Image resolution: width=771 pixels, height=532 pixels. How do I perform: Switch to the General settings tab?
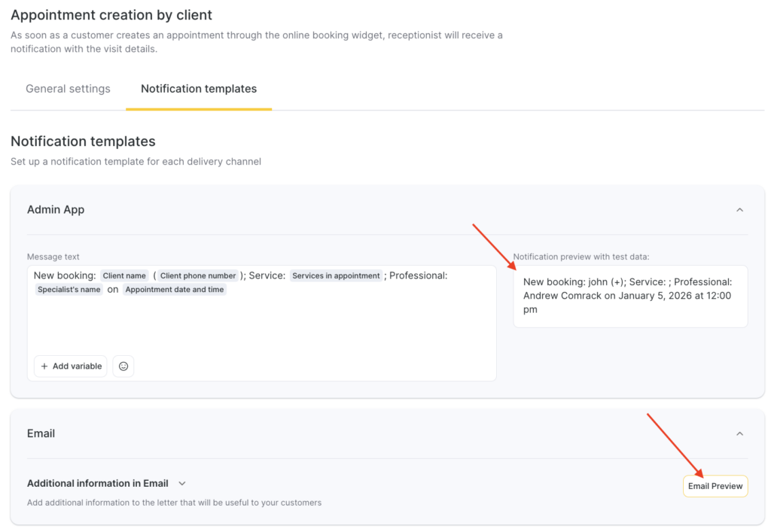coord(68,89)
